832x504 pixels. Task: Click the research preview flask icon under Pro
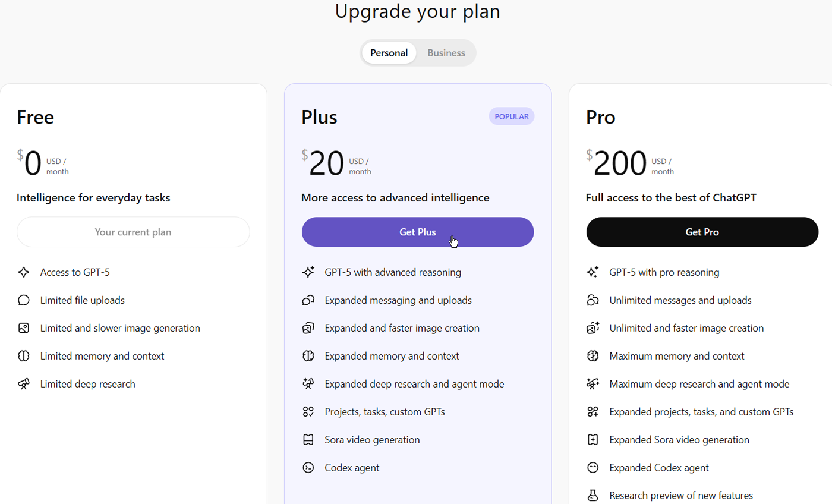point(593,495)
